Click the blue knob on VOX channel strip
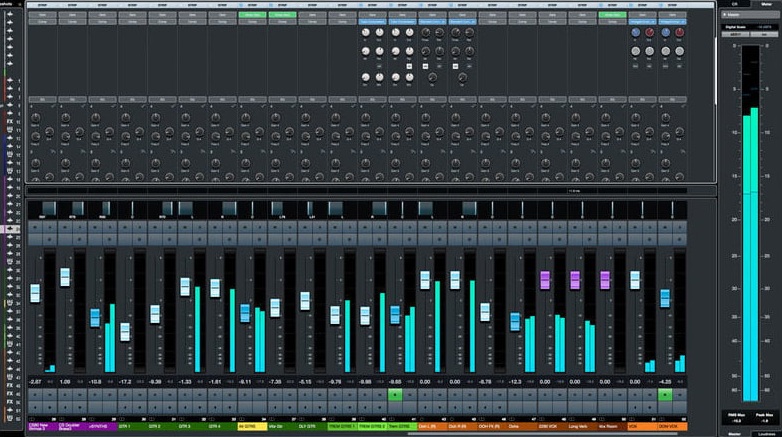Screen dimensions: 782x437 pos(635,32)
